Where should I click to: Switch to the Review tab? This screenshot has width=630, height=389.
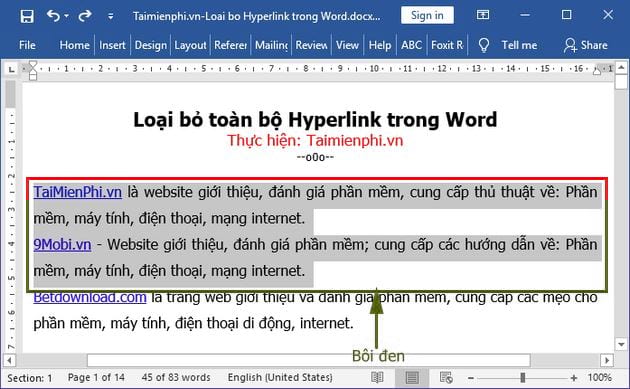(311, 45)
